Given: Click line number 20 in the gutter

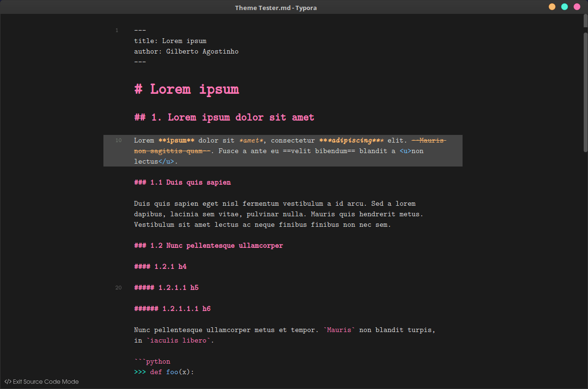Looking at the screenshot, I should pyautogui.click(x=118, y=288).
